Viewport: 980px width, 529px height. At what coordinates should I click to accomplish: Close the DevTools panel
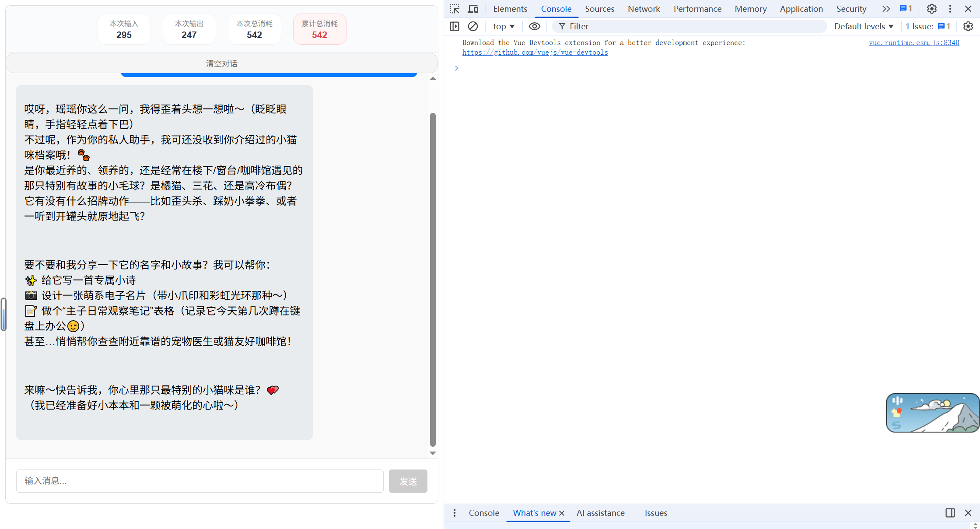[968, 9]
